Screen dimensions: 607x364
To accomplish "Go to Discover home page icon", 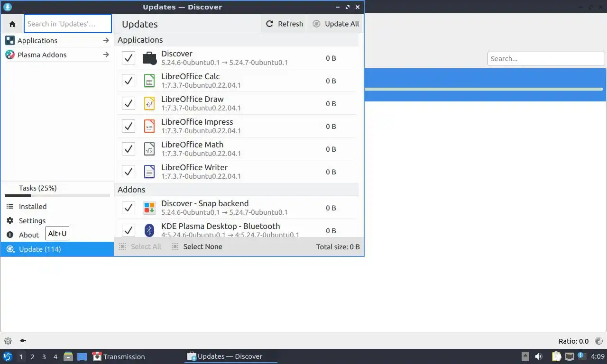I will click(12, 24).
